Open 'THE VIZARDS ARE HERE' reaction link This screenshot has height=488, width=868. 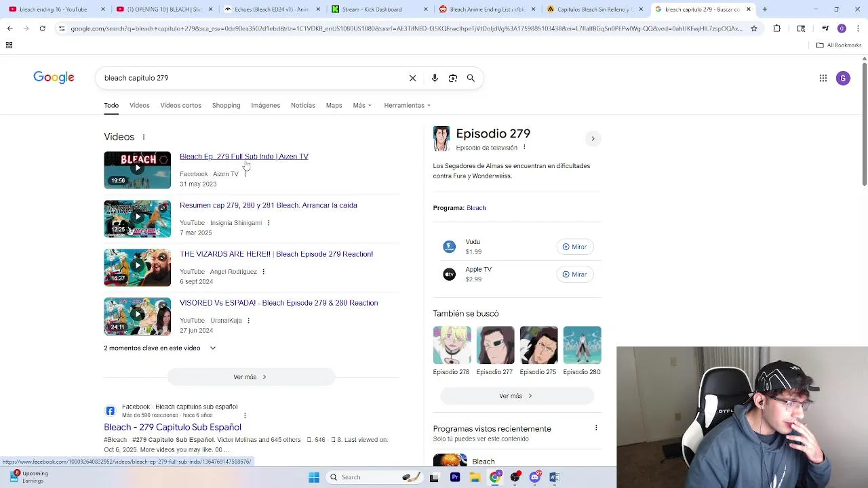click(277, 254)
